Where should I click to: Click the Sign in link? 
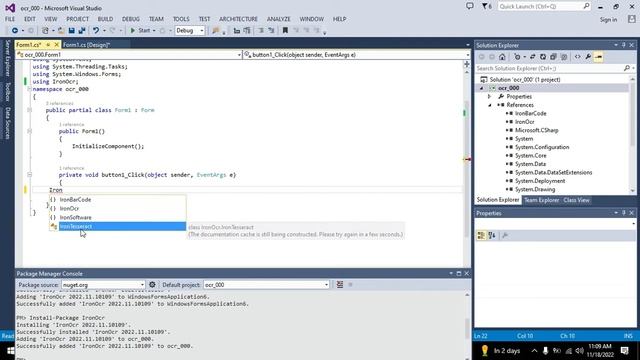(608, 20)
